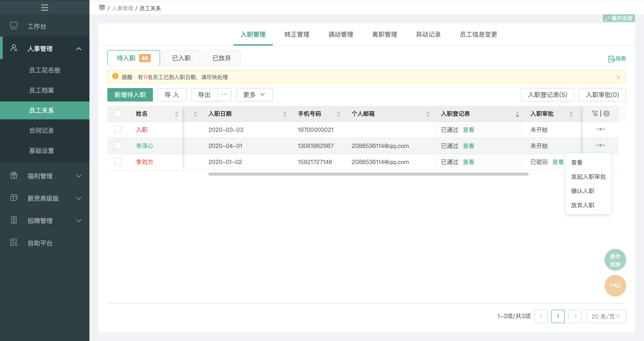Click the 人事管理 person icon
The height and width of the screenshot is (341, 644).
pyautogui.click(x=14, y=48)
